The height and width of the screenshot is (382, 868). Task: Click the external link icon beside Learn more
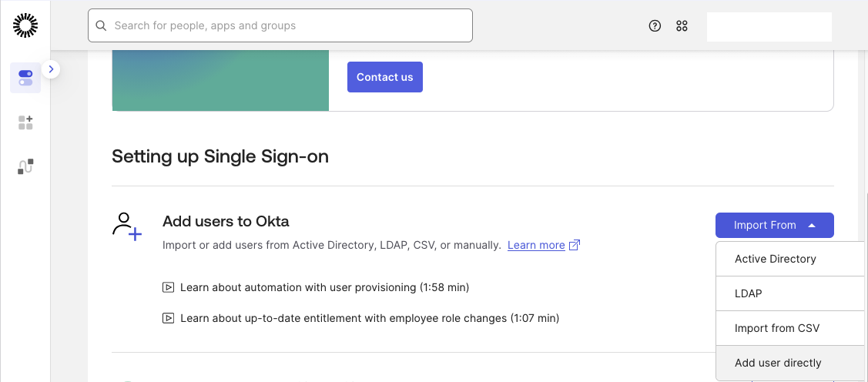point(575,245)
